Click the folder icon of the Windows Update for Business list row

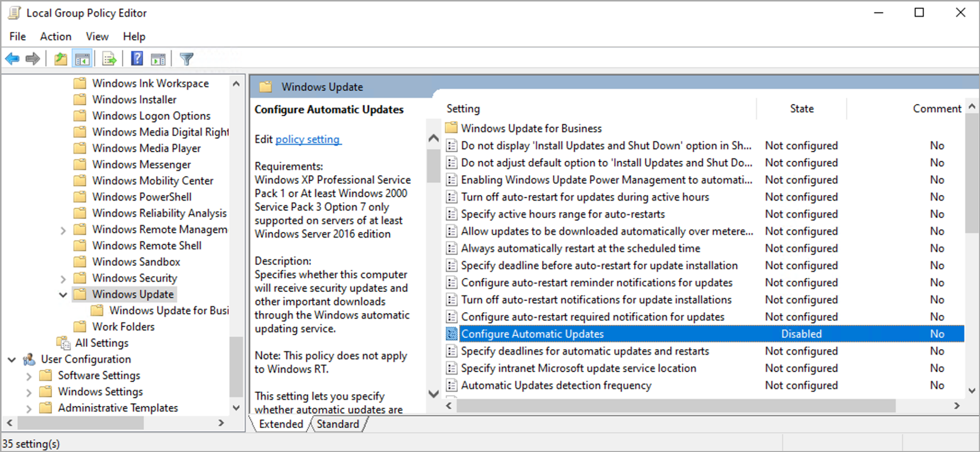point(451,128)
